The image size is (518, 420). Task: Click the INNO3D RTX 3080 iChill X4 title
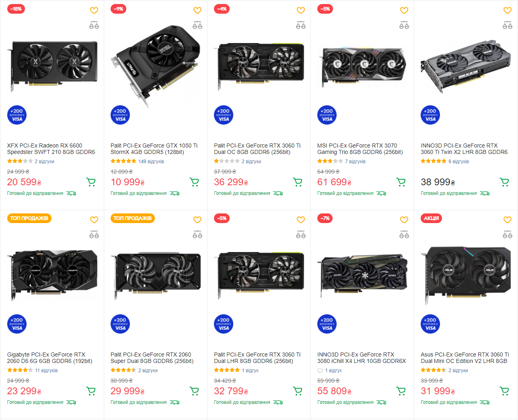[x=361, y=358]
